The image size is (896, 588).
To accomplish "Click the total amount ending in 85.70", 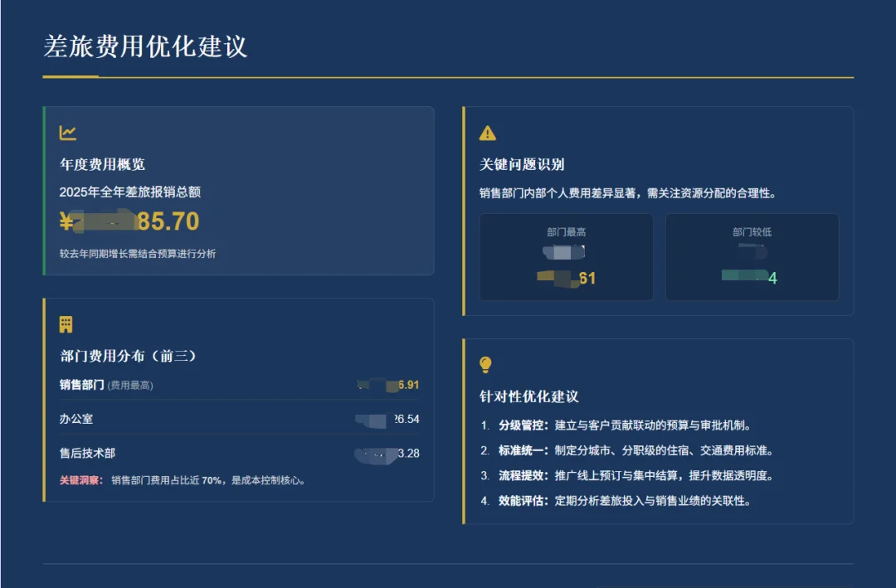I will click(x=129, y=221).
